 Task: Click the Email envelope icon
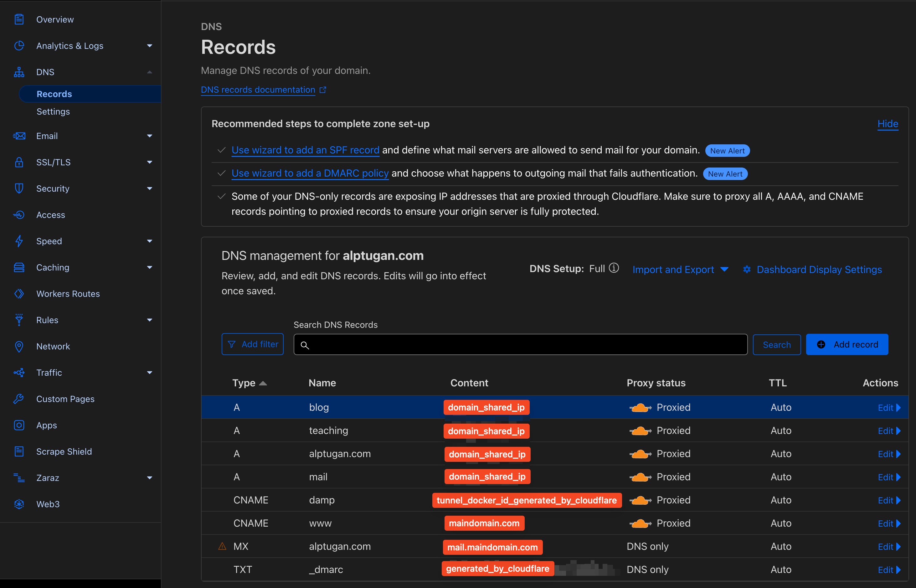(19, 136)
